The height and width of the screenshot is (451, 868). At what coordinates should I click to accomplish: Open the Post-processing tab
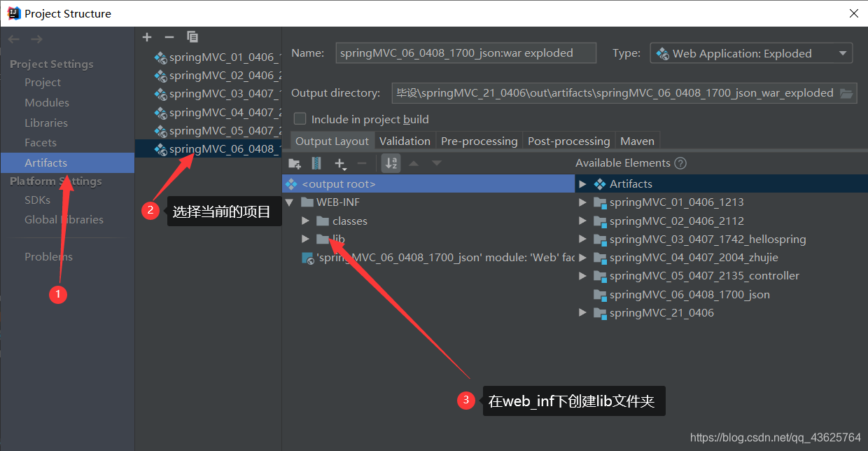[569, 141]
